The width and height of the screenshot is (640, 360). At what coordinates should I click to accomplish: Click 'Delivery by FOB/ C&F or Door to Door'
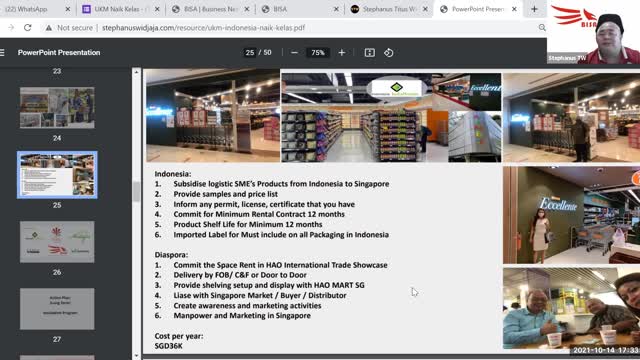coord(240,275)
